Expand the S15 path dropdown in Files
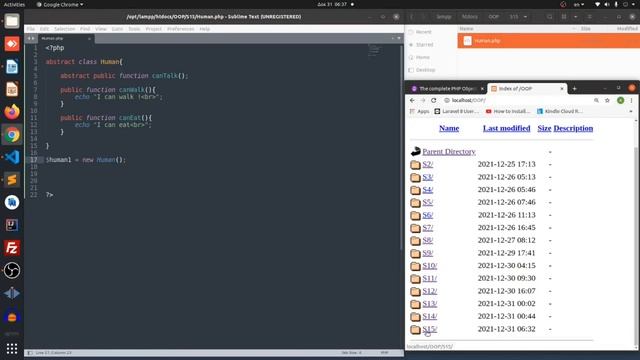 coord(525,17)
